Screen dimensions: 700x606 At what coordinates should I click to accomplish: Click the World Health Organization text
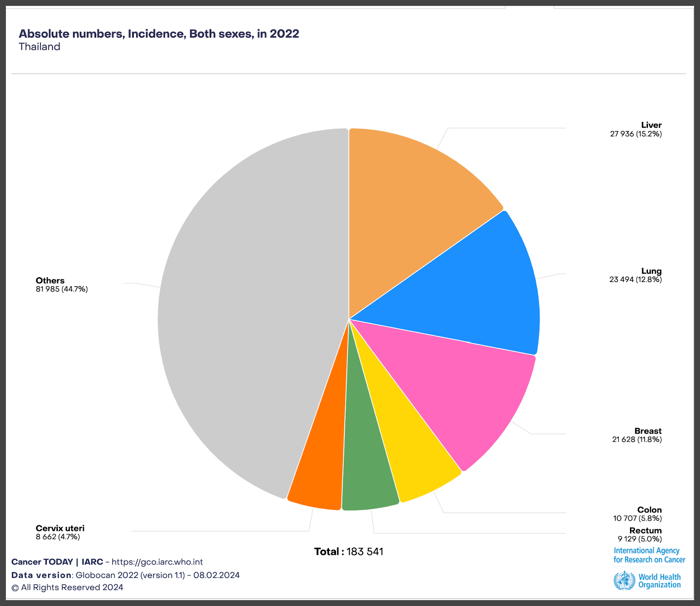tap(659, 581)
